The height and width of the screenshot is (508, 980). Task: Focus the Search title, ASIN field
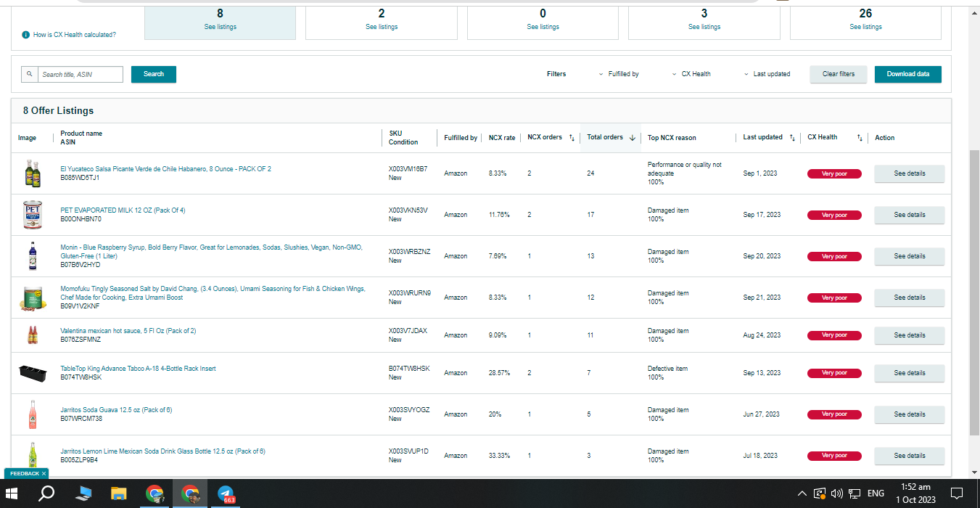tap(81, 74)
